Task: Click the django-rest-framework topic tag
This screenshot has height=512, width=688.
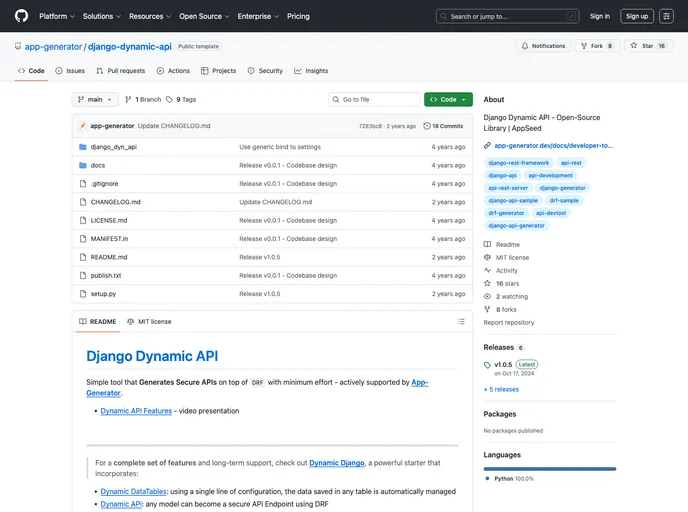Action: [518, 163]
